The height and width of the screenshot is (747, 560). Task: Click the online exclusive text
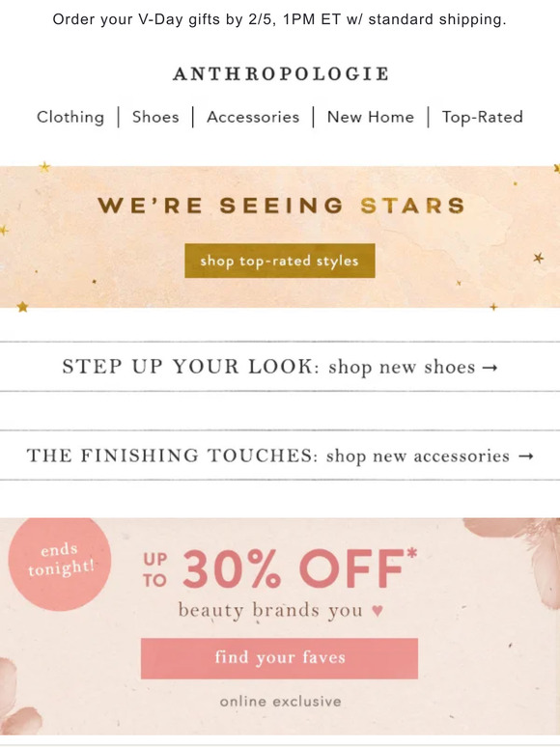coord(281,702)
